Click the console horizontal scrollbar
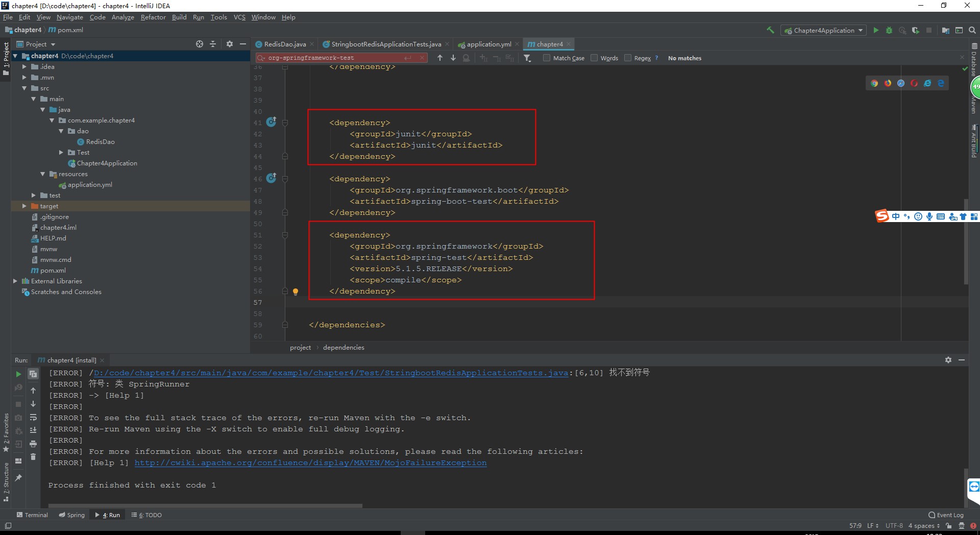Viewport: 980px width, 535px height. tap(204, 506)
